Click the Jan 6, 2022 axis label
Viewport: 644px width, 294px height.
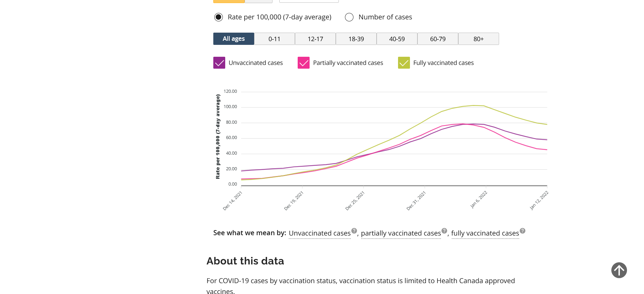[479, 199]
